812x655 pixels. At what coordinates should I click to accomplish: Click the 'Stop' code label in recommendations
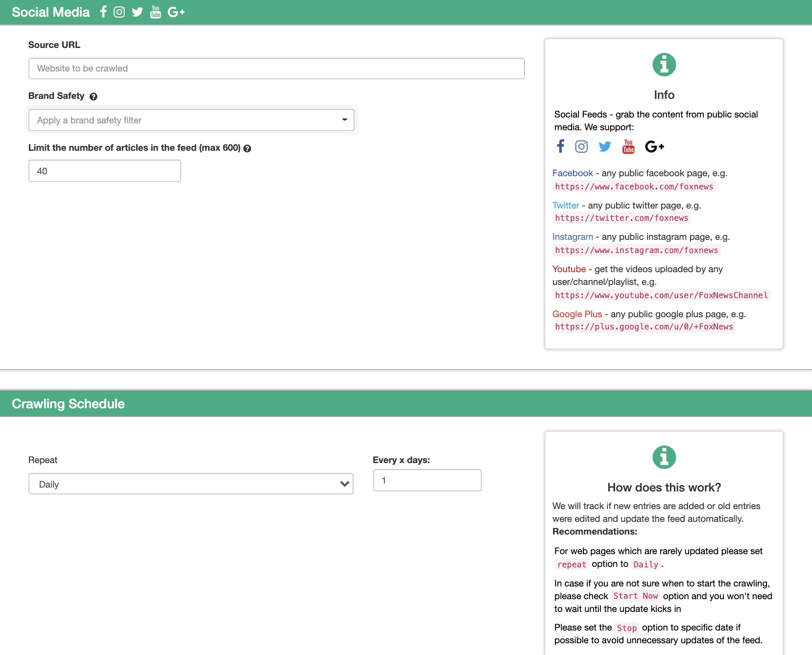coord(626,628)
